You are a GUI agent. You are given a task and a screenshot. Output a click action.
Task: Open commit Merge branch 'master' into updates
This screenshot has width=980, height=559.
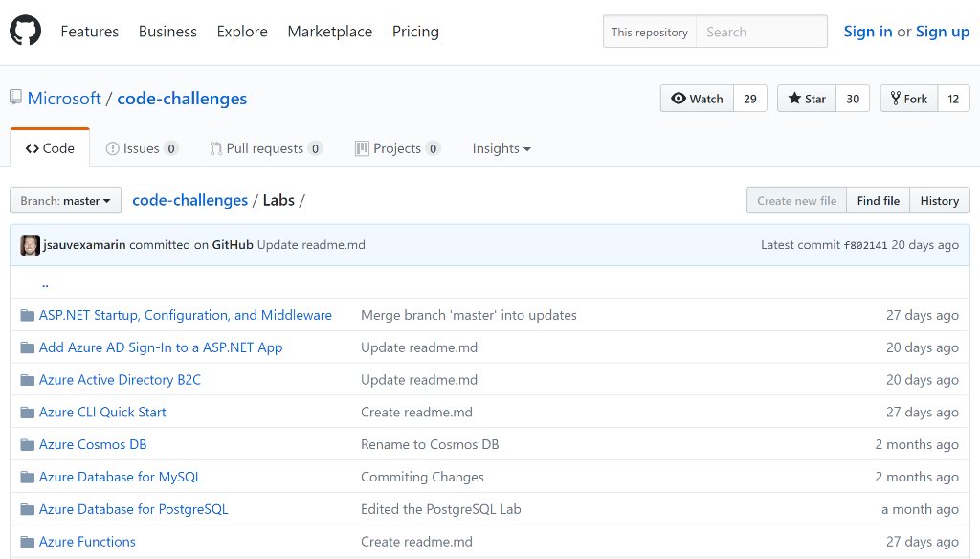coord(469,315)
